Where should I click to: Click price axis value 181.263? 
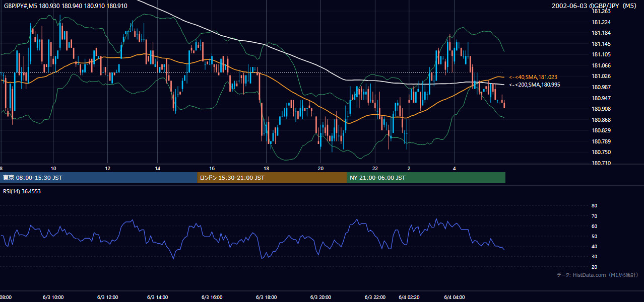(601, 11)
